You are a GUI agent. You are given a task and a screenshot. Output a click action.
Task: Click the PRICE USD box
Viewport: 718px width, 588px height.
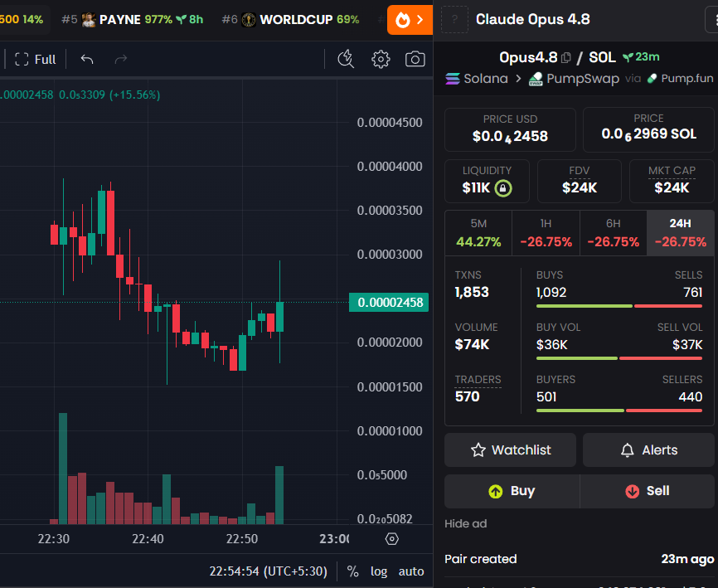pos(510,129)
